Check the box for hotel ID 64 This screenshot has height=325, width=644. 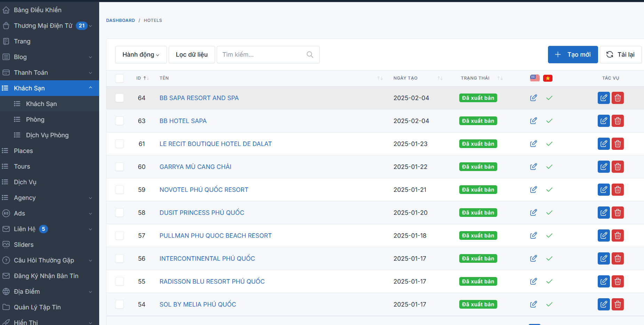119,98
